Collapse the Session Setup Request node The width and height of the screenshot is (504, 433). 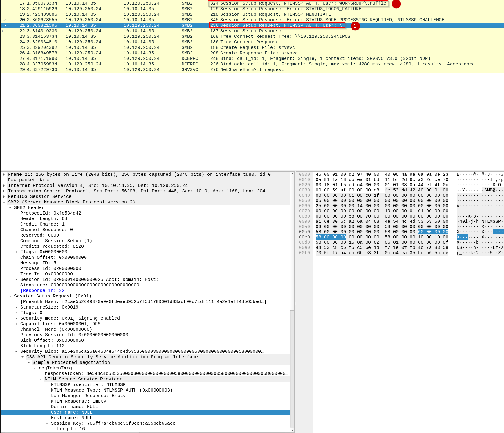point(10,296)
